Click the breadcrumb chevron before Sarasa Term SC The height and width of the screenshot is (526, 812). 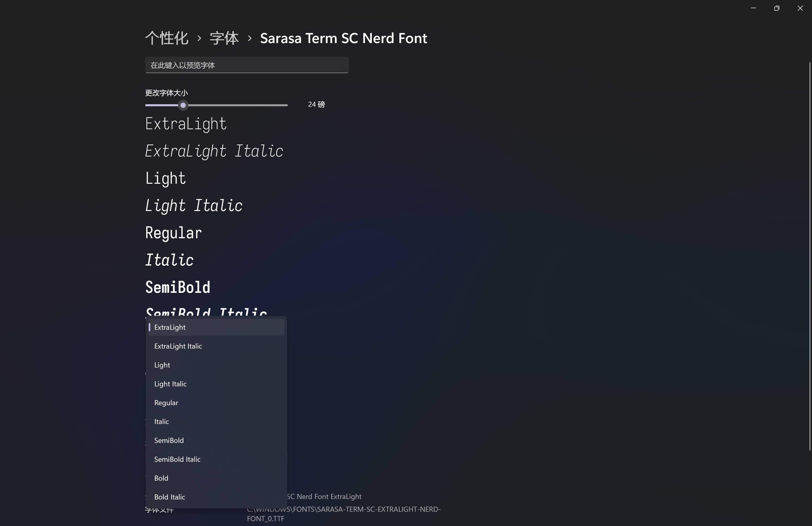click(249, 38)
